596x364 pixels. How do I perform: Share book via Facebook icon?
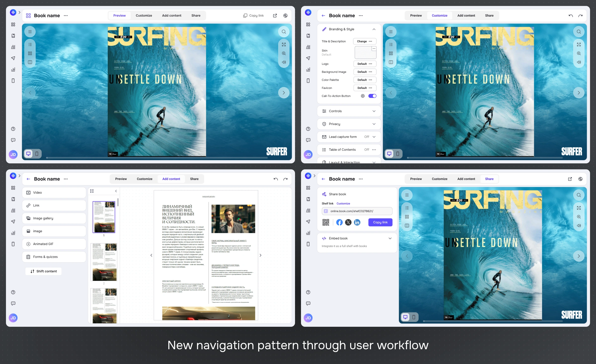[339, 222]
